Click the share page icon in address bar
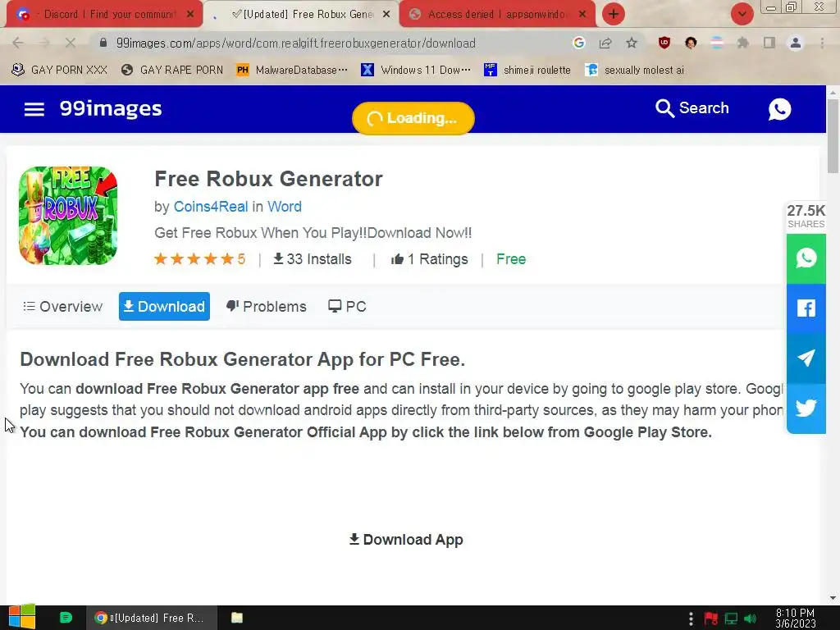The height and width of the screenshot is (630, 840). click(x=605, y=43)
